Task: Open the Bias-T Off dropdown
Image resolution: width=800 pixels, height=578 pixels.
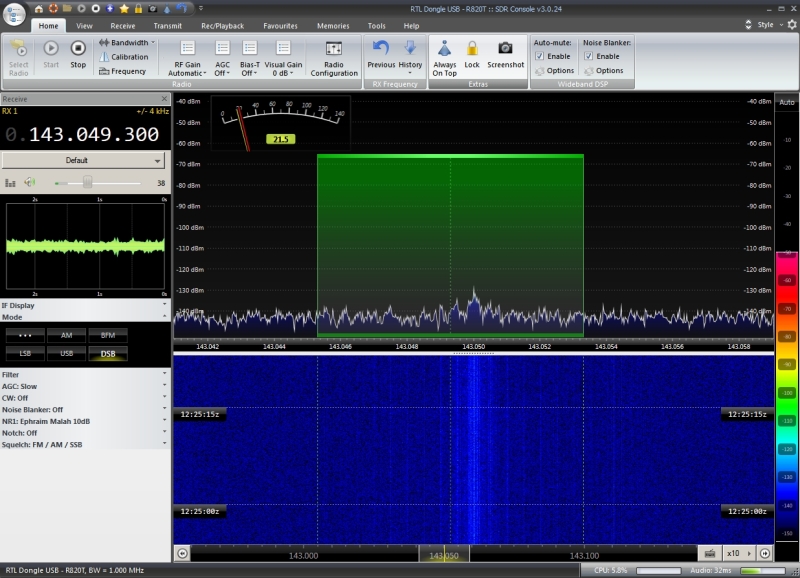Action: pyautogui.click(x=249, y=58)
